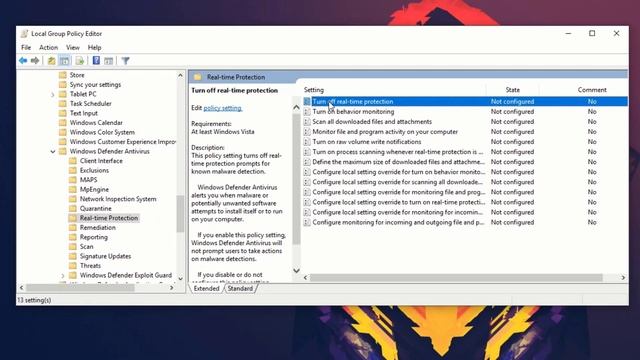Select Client Interface folder

click(x=101, y=161)
